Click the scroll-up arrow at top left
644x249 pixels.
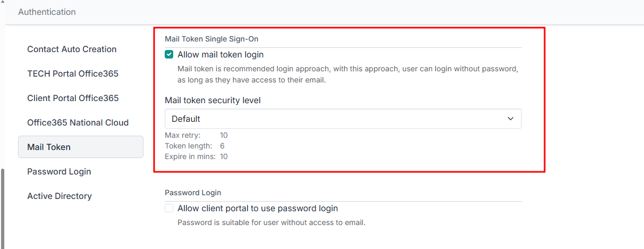click(x=3, y=3)
